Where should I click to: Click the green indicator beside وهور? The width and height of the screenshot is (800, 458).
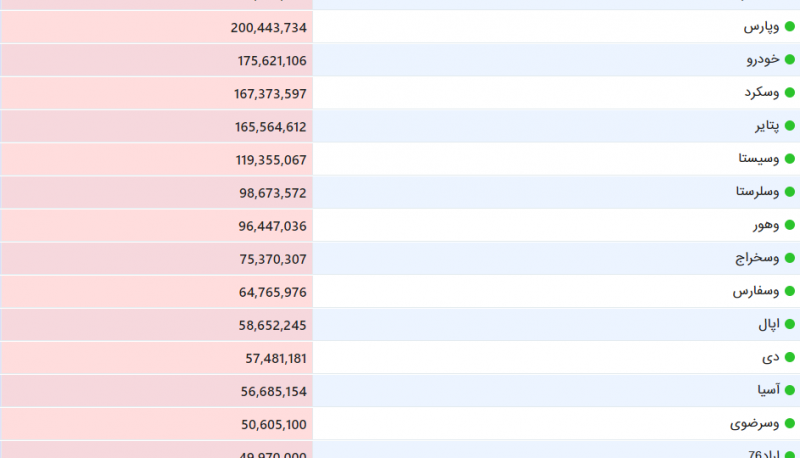790,225
